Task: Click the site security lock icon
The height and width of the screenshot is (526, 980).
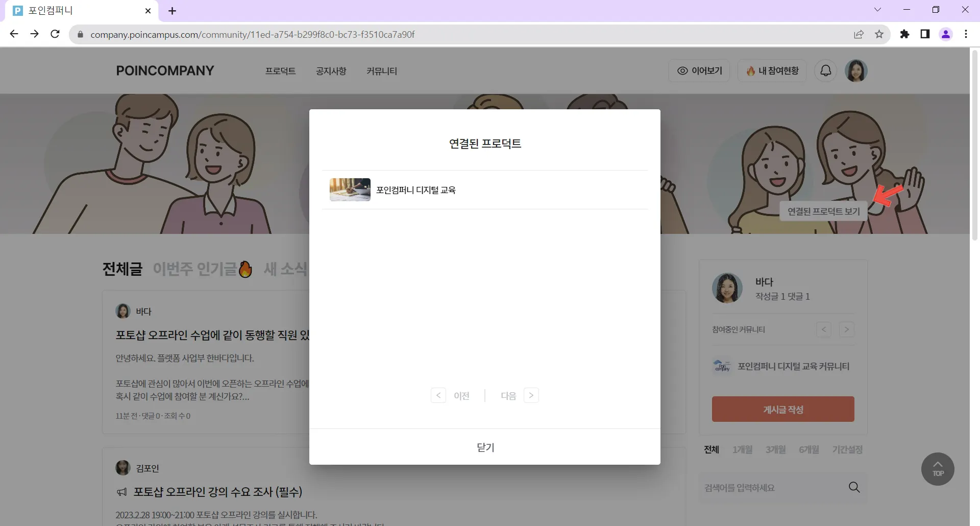Action: tap(80, 34)
